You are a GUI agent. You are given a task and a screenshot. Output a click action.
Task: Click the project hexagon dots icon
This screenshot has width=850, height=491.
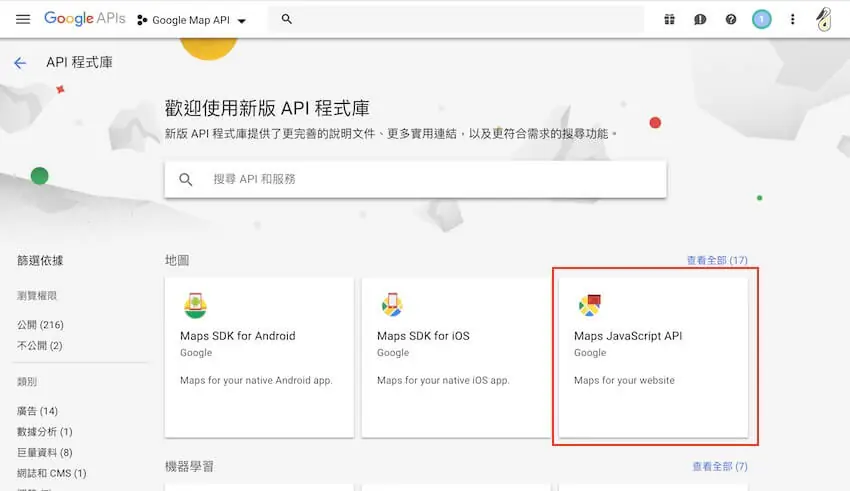point(142,20)
